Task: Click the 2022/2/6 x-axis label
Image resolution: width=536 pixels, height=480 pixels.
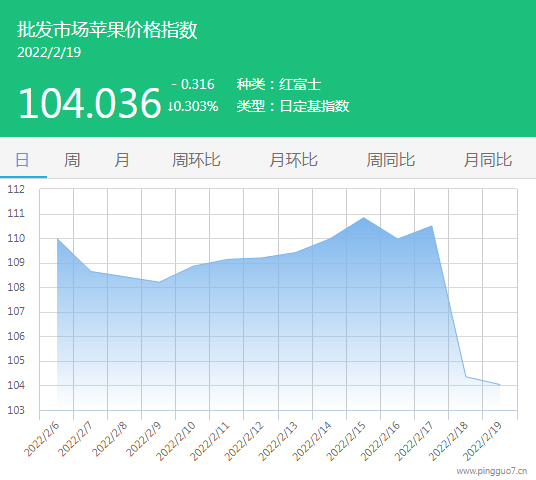Action: [x=42, y=439]
